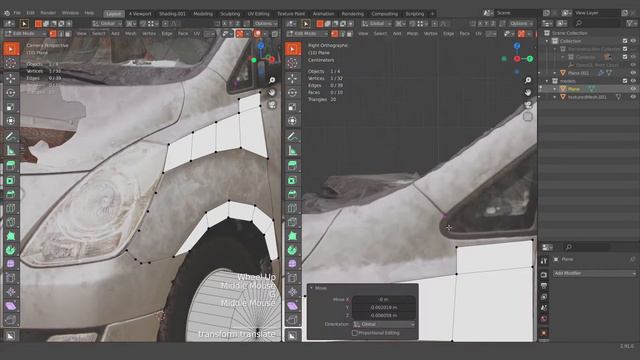
Task: Toggle the models collection checkbox in outliner
Action: (625, 81)
